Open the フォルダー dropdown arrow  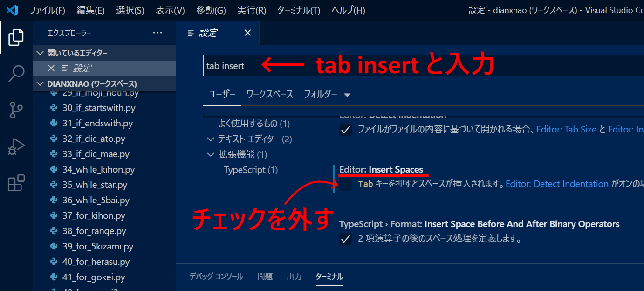coord(347,95)
